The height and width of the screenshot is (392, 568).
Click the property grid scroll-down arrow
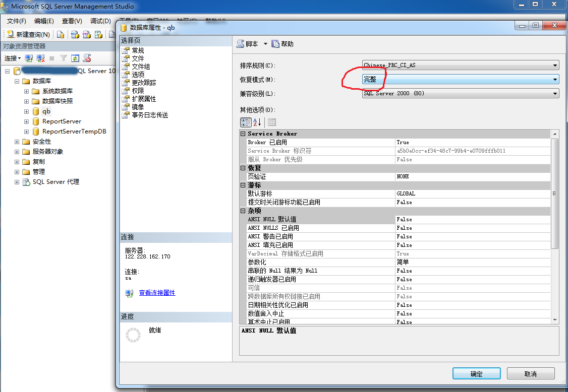pyautogui.click(x=554, y=319)
